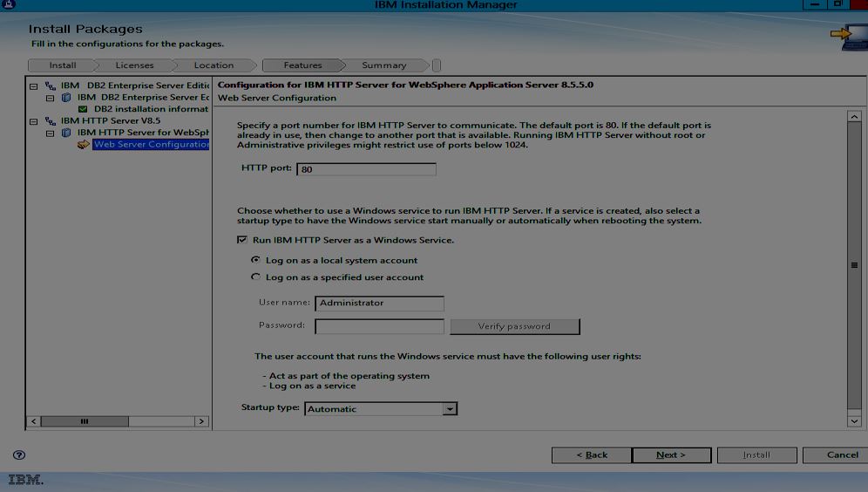Click the scroll down arrow in configuration panel

[x=854, y=421]
